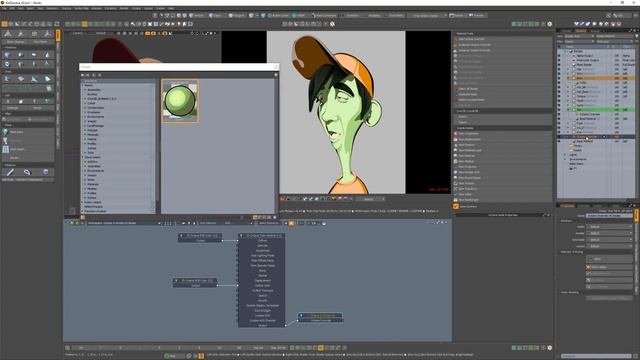Viewport: 640px width, 360px height.
Task: Open the fourth Default dropdown in Properties panel
Action: tap(609, 247)
